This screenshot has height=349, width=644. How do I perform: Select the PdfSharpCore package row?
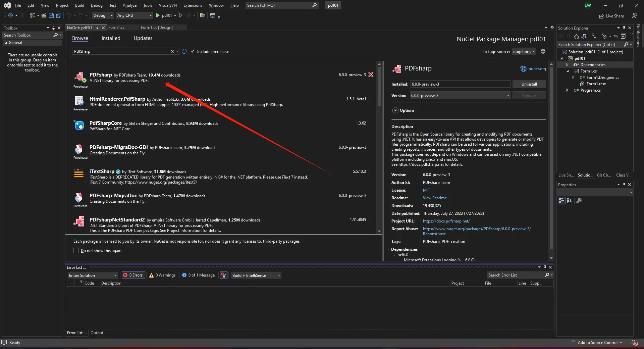click(x=221, y=126)
